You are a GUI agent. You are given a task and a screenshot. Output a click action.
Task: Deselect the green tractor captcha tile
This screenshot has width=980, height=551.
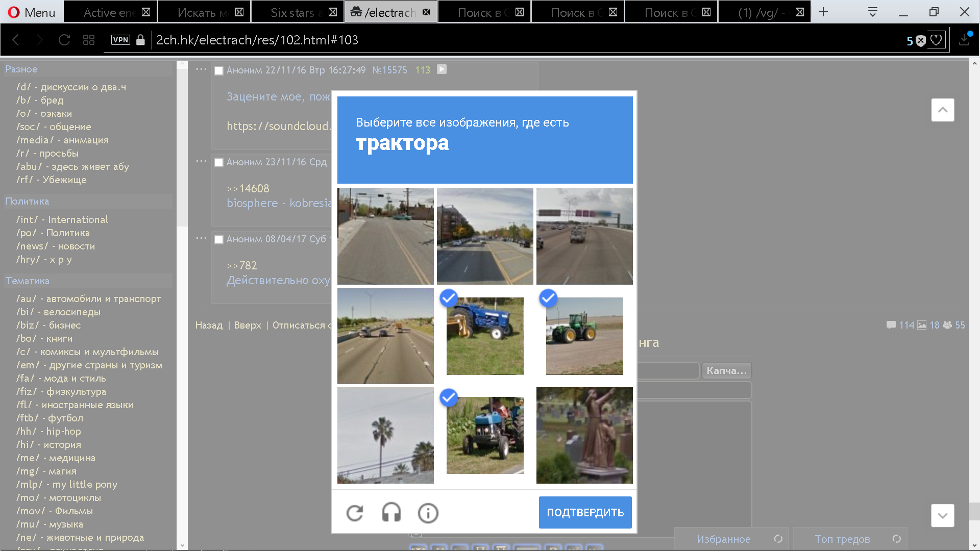(x=584, y=336)
